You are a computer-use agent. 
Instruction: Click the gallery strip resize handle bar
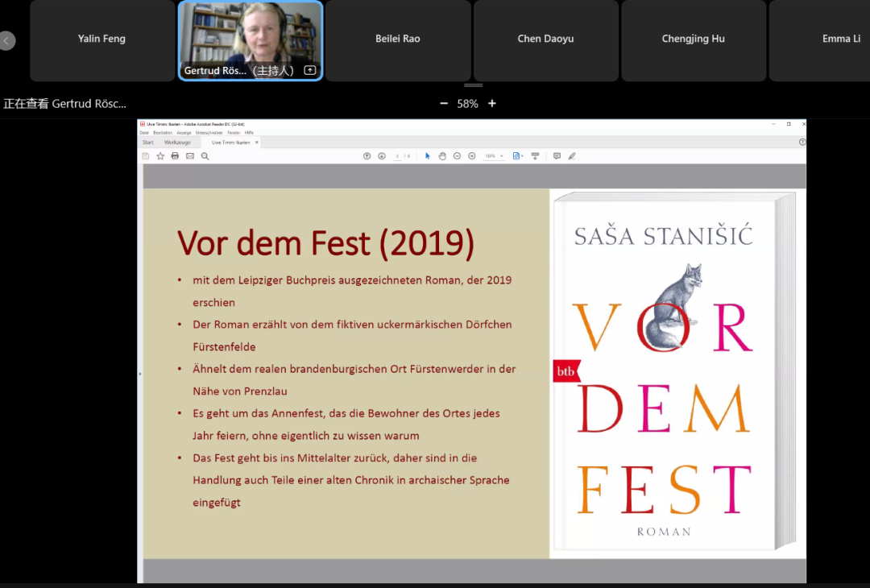pos(474,85)
